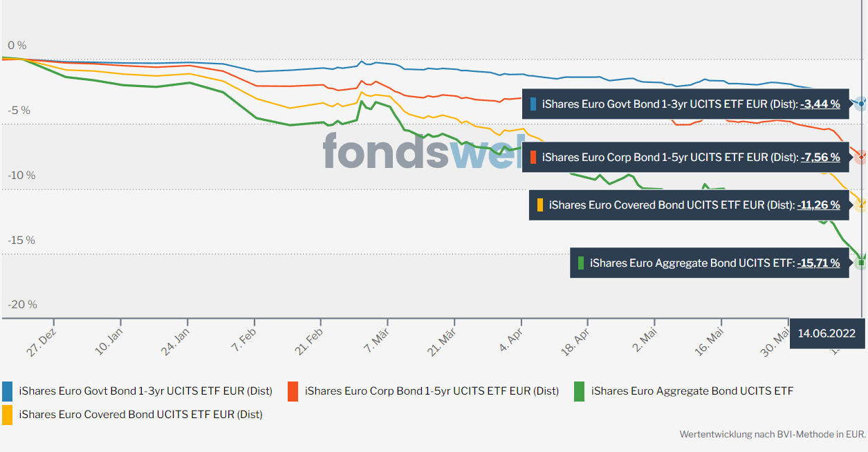Click the green Aggregate Bond legend swatch

580,391
